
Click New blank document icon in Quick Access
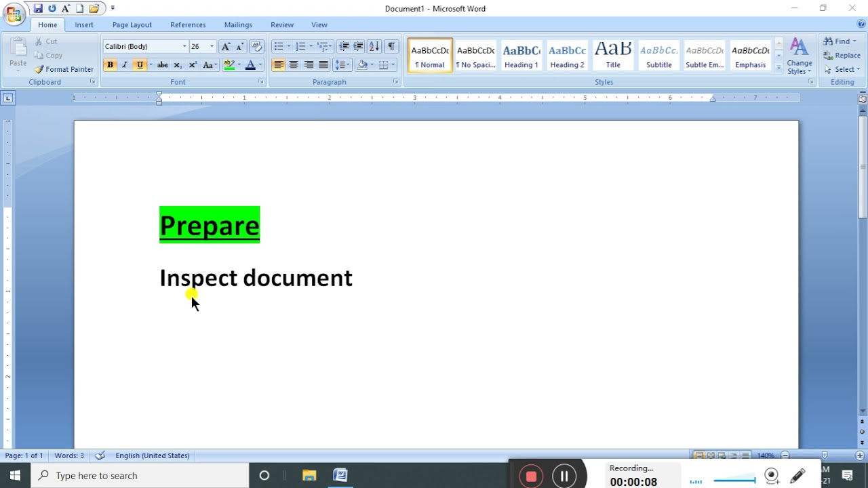coord(79,8)
